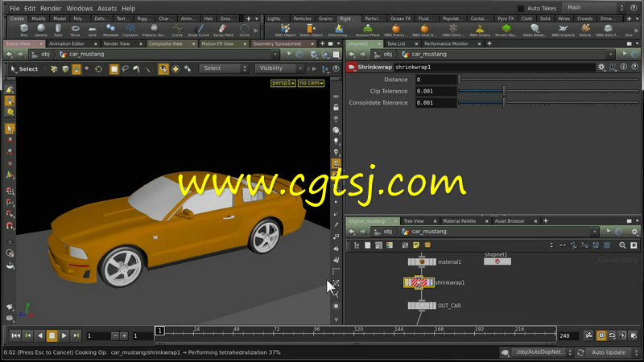The image size is (644, 362).
Task: Click the end frame 240 field
Action: click(568, 335)
